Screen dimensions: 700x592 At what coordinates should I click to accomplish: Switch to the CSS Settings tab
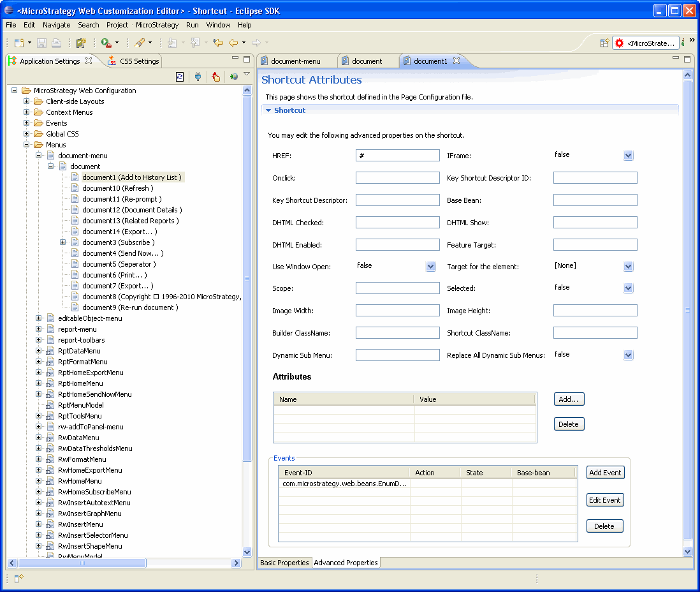pos(133,61)
